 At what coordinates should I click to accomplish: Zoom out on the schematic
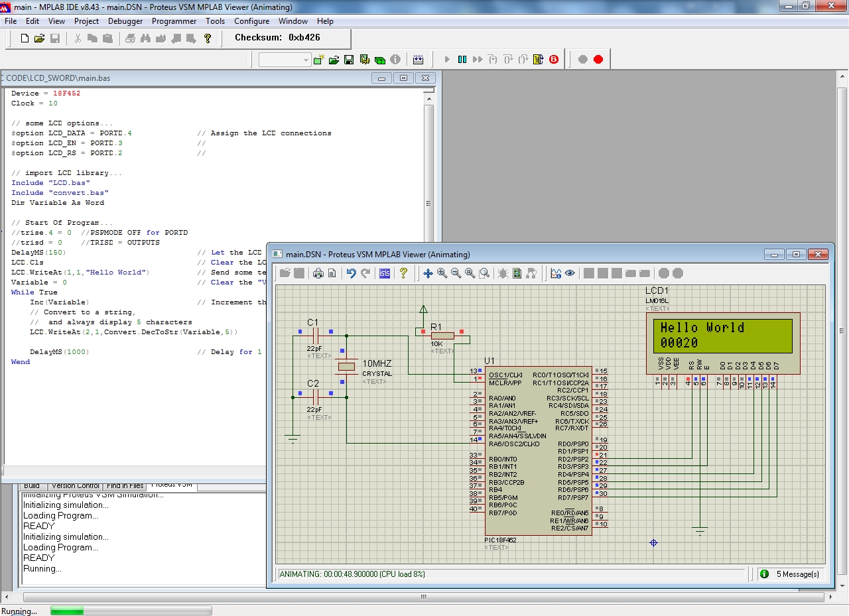click(x=456, y=273)
